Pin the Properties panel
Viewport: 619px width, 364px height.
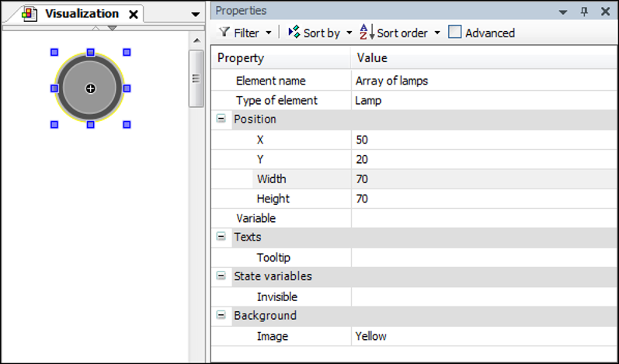(584, 12)
